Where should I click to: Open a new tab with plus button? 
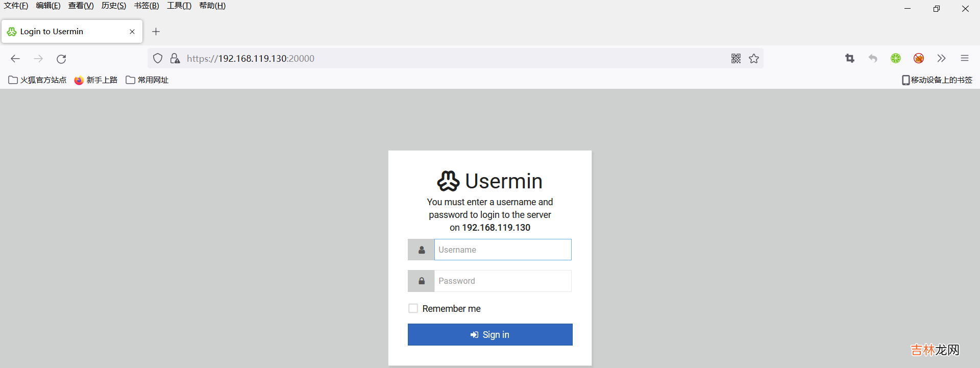[156, 32]
